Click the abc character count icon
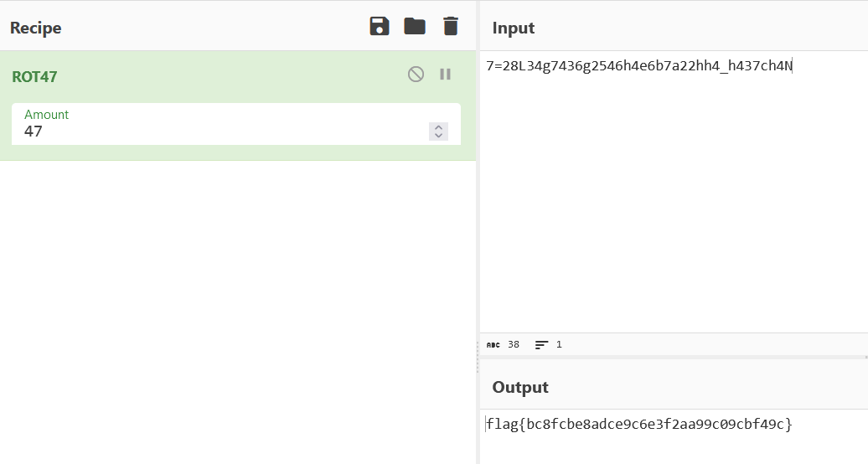868x464 pixels. tap(493, 344)
